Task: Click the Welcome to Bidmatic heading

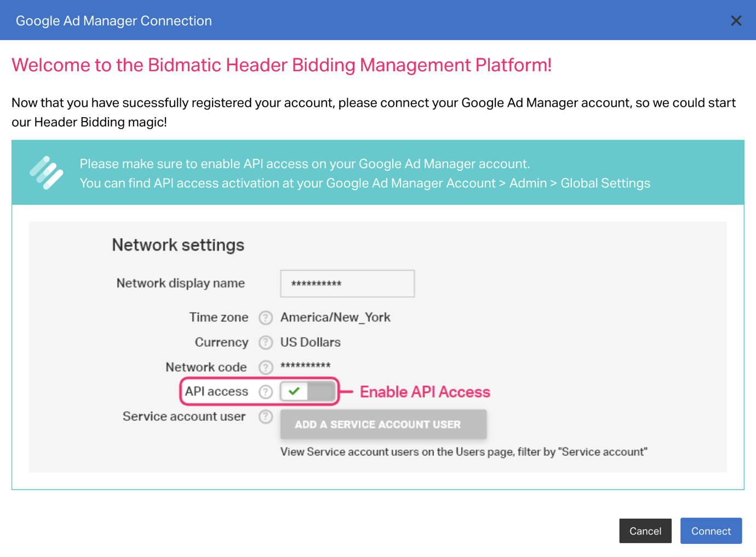Action: pyautogui.click(x=282, y=65)
